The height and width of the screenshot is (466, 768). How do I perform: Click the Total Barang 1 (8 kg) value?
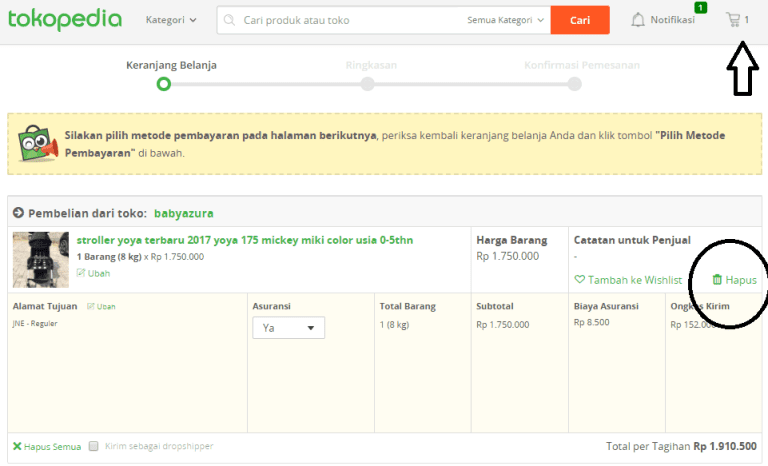(x=394, y=324)
